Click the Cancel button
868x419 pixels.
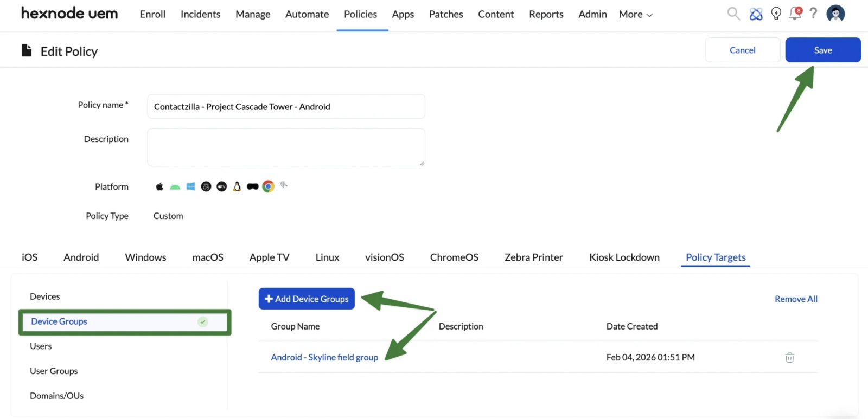point(743,50)
